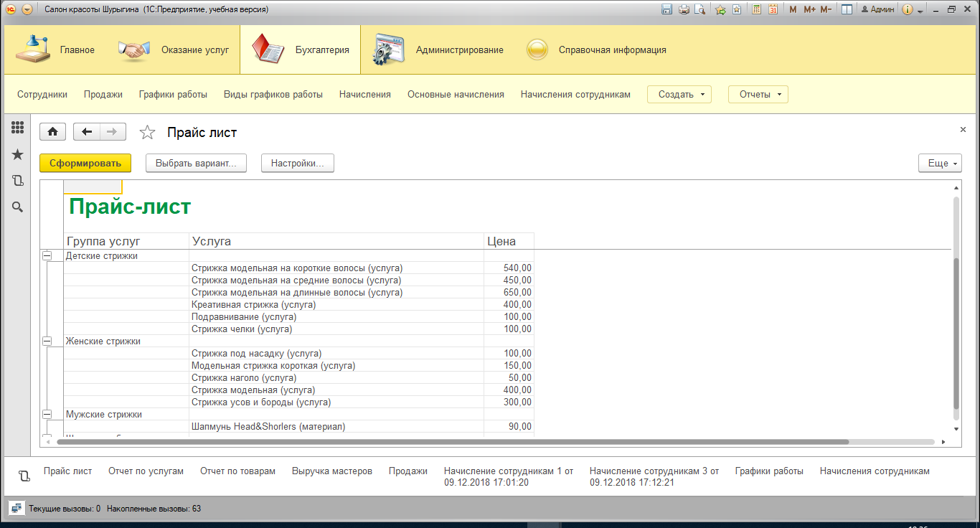Select the 650,00 price cell
The image size is (980, 528).
pyautogui.click(x=509, y=293)
